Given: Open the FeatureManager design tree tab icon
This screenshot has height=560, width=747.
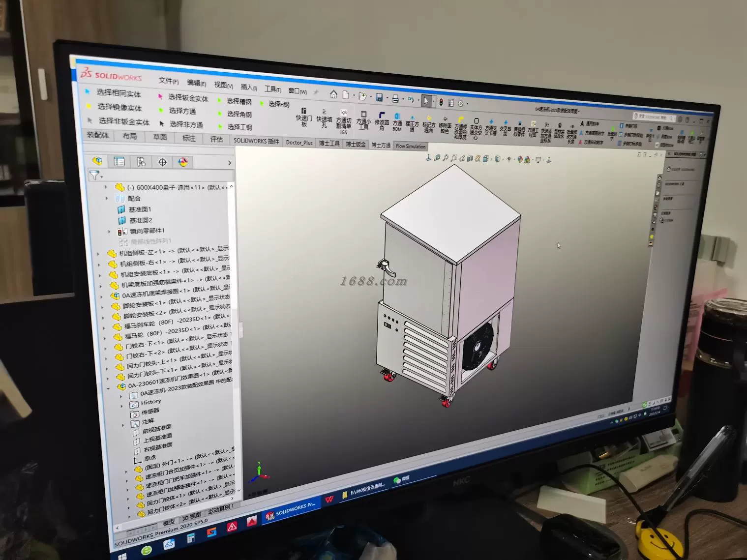Looking at the screenshot, I should tap(97, 160).
